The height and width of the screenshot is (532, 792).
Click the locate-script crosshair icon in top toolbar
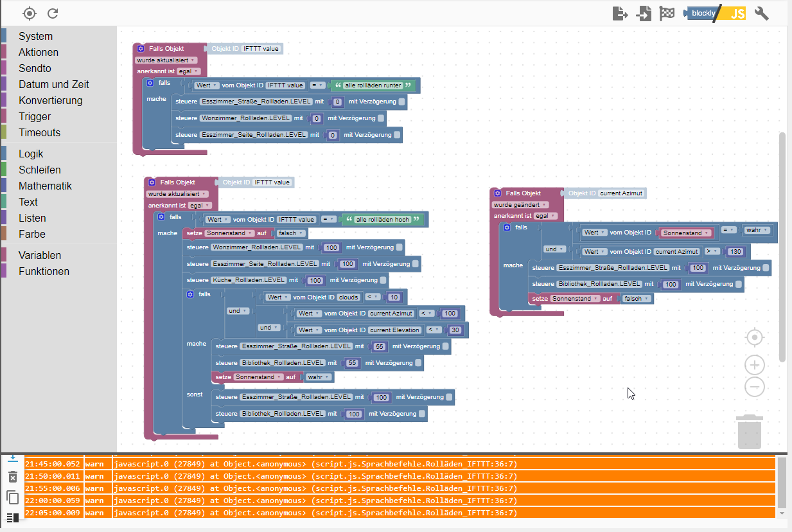(x=30, y=13)
